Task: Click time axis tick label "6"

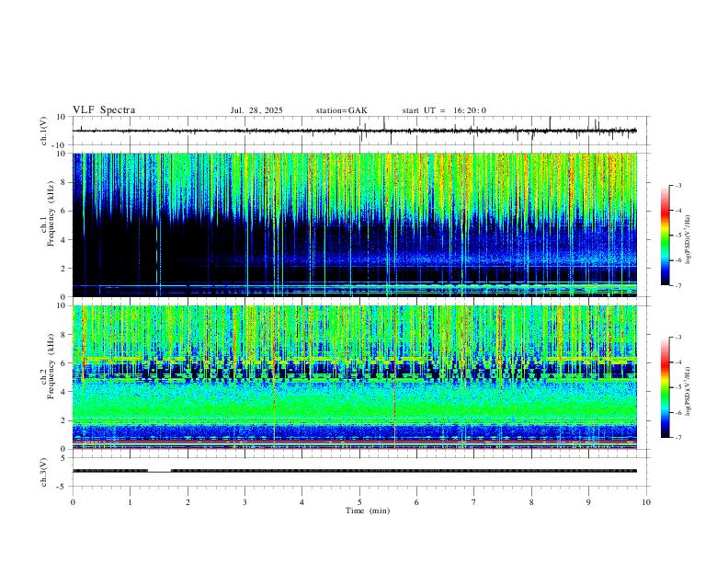Action: click(417, 502)
